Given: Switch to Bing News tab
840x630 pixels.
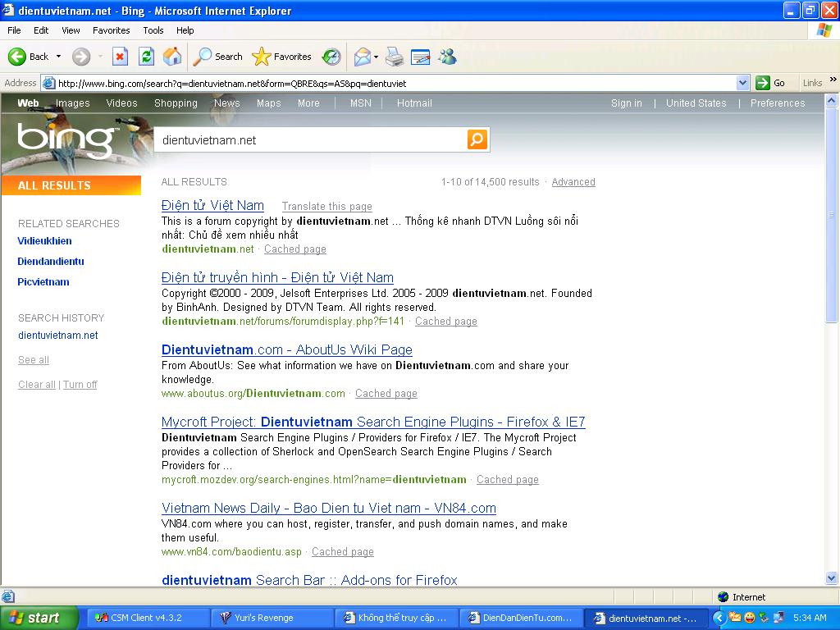Looking at the screenshot, I should tap(226, 103).
